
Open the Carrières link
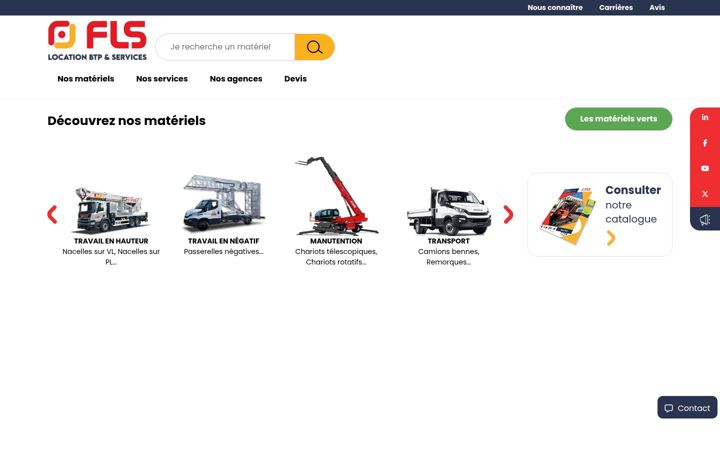point(616,7)
